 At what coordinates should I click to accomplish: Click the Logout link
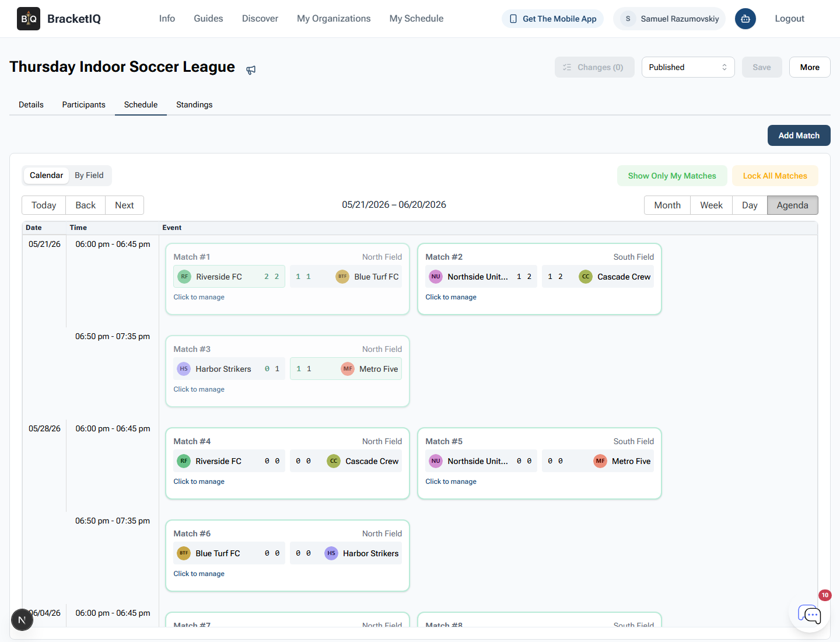pos(790,19)
